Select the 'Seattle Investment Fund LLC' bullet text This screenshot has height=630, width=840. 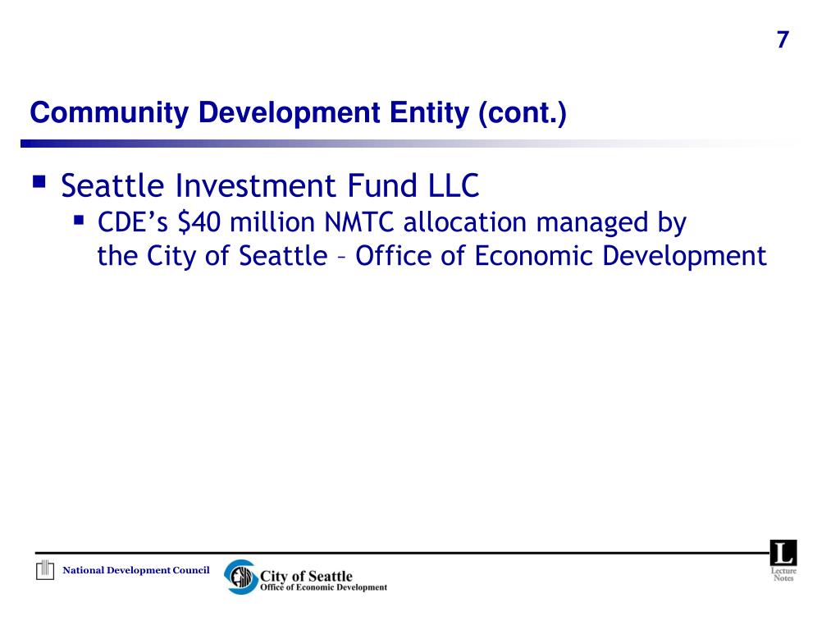270,186
